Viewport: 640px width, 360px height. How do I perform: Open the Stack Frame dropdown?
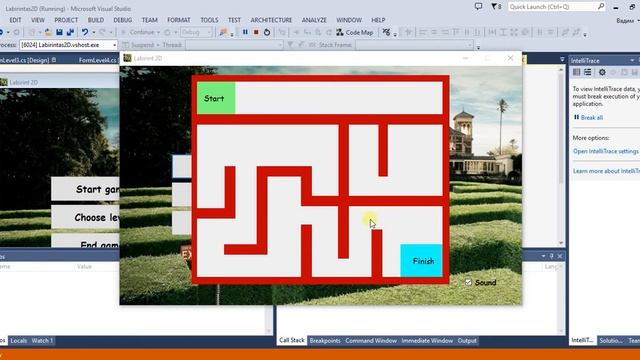click(x=414, y=45)
